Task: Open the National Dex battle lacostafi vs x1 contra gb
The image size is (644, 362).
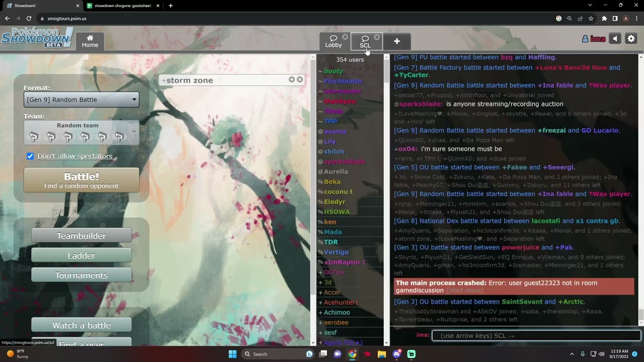Action: pyautogui.click(x=507, y=221)
